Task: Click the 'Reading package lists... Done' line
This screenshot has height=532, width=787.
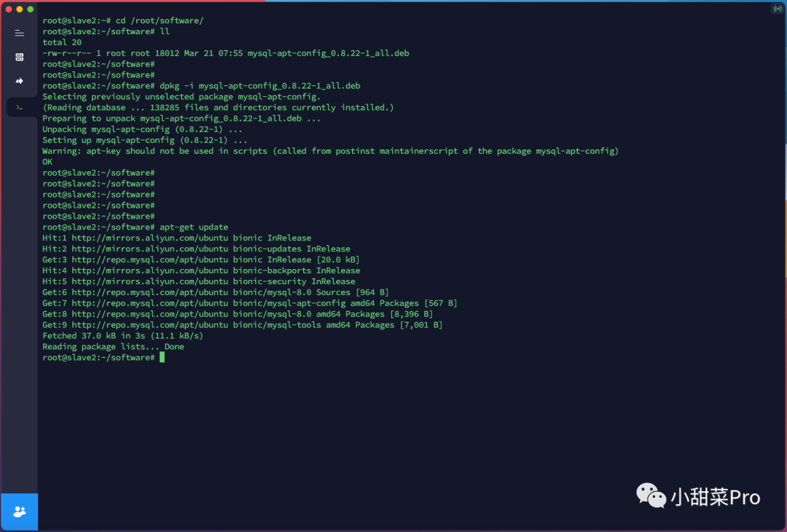Action: [113, 347]
